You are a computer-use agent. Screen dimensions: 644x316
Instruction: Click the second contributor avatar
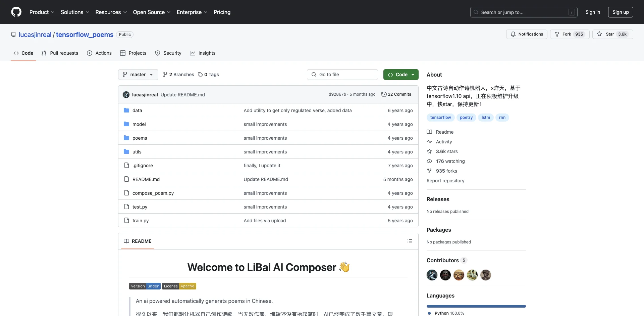445,275
